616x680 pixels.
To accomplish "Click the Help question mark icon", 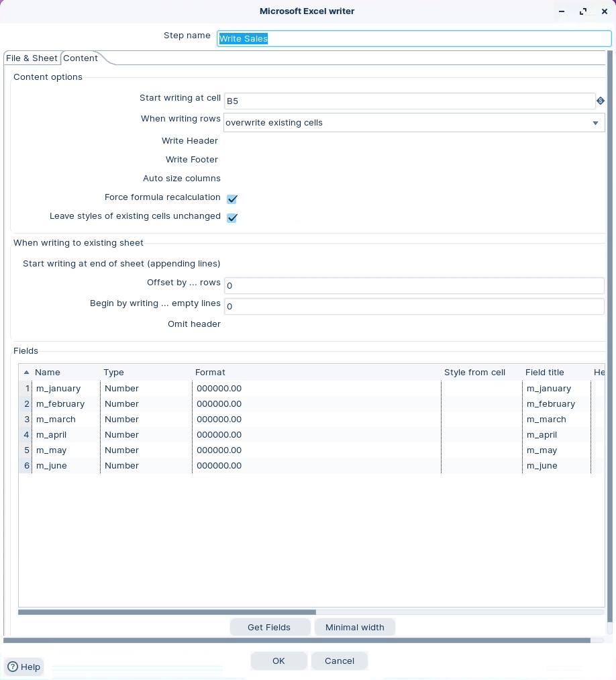I will 13,667.
